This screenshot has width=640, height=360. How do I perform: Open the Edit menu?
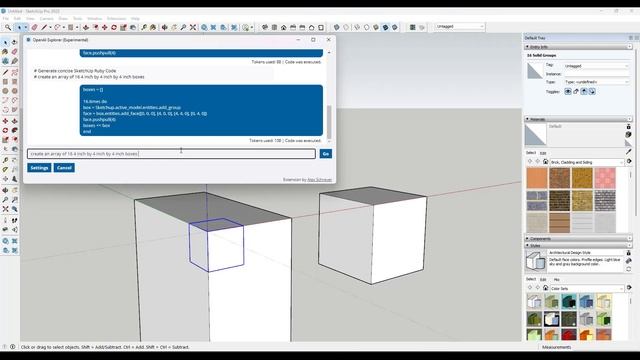tap(17, 19)
